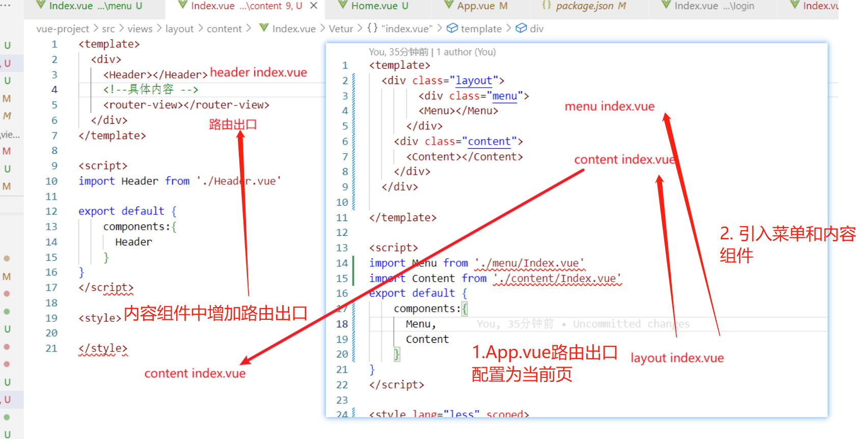Click the Vue file icon in breadcrumb
Viewport: 868px width, 439px height.
tap(264, 28)
